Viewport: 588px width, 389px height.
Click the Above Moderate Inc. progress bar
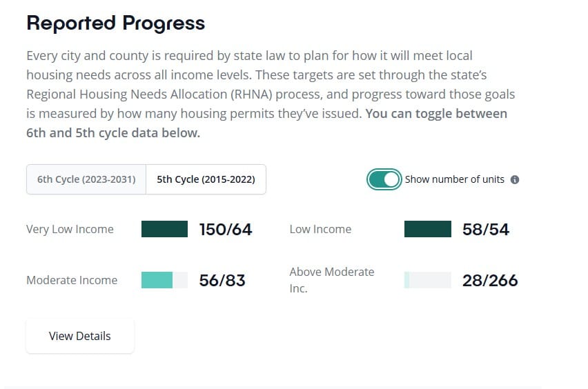[428, 280]
